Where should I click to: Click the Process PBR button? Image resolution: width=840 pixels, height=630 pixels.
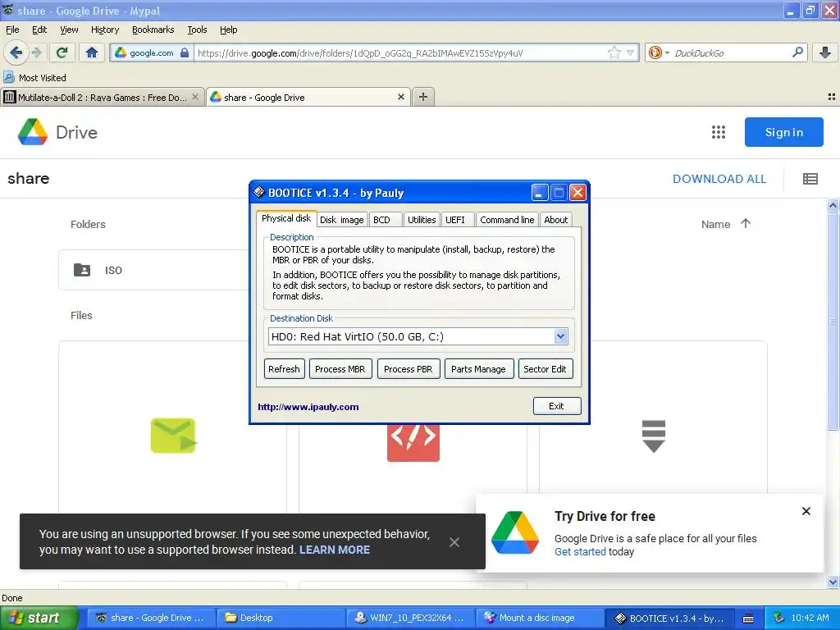pyautogui.click(x=409, y=369)
